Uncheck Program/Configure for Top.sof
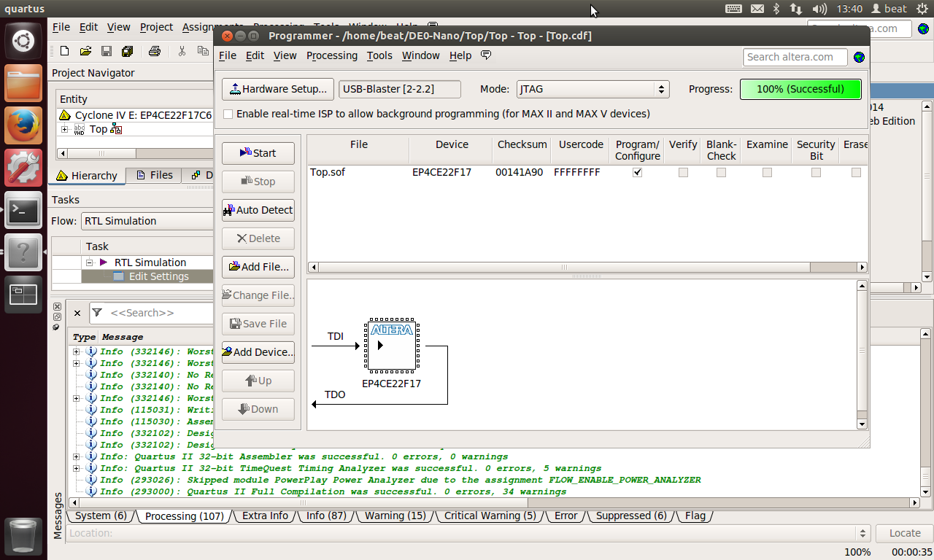 pyautogui.click(x=637, y=173)
